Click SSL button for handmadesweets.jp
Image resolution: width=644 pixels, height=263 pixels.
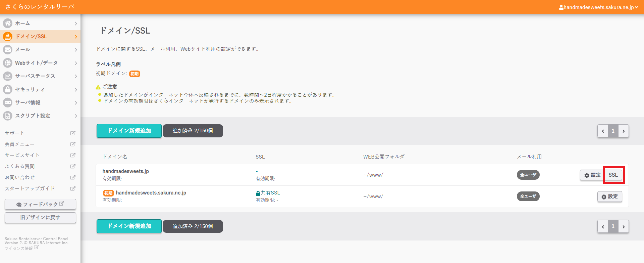pos(613,175)
